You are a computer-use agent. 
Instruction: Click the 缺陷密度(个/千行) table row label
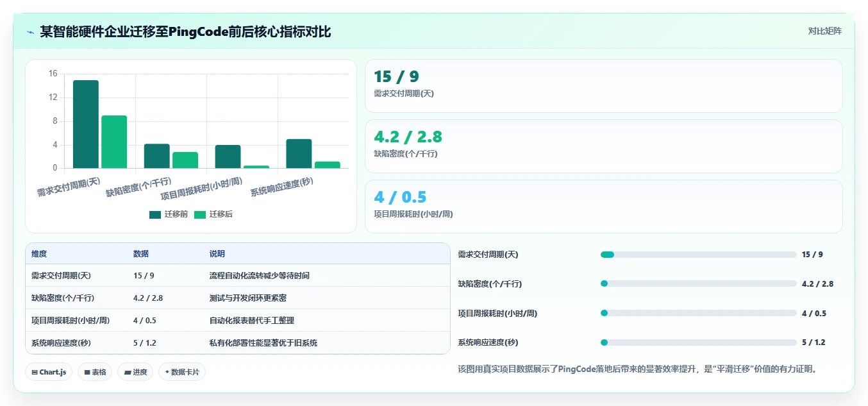coord(63,298)
